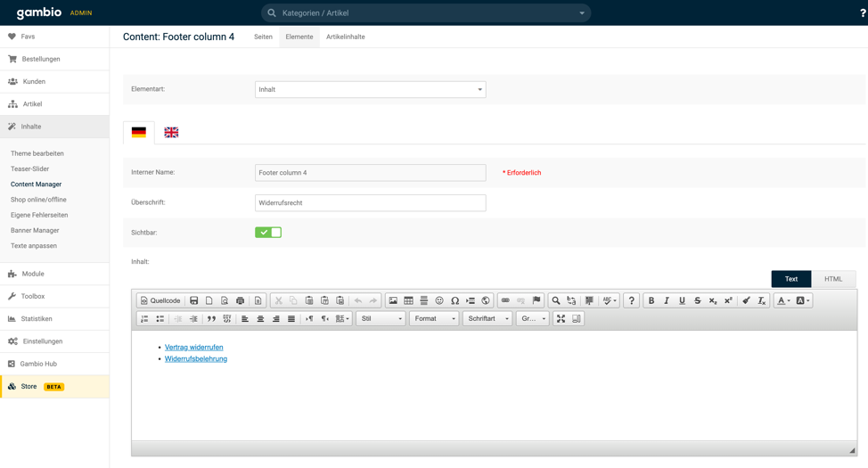Align text left in editor
The height and width of the screenshot is (468, 868).
[245, 319]
